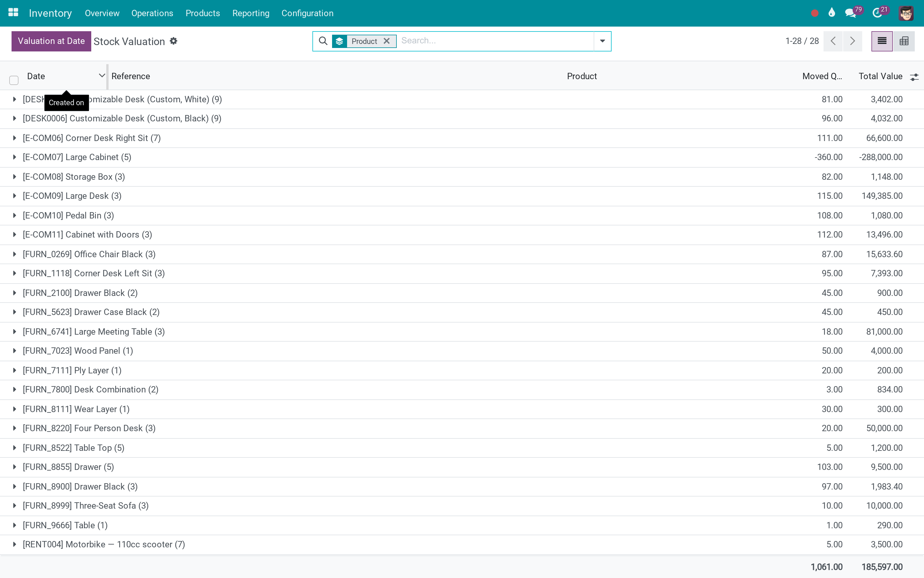Open the Reporting menu
924x578 pixels.
point(250,13)
